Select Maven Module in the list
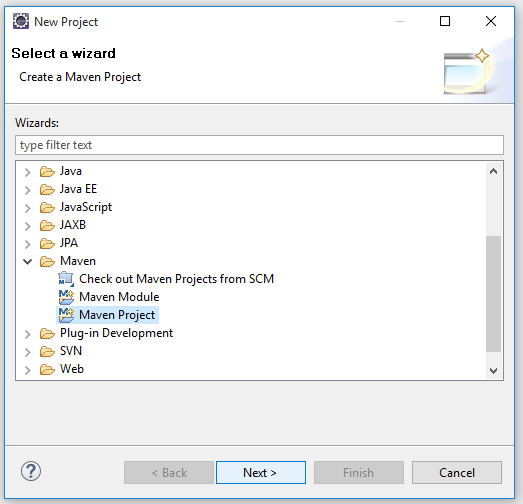The image size is (523, 504). click(x=119, y=297)
